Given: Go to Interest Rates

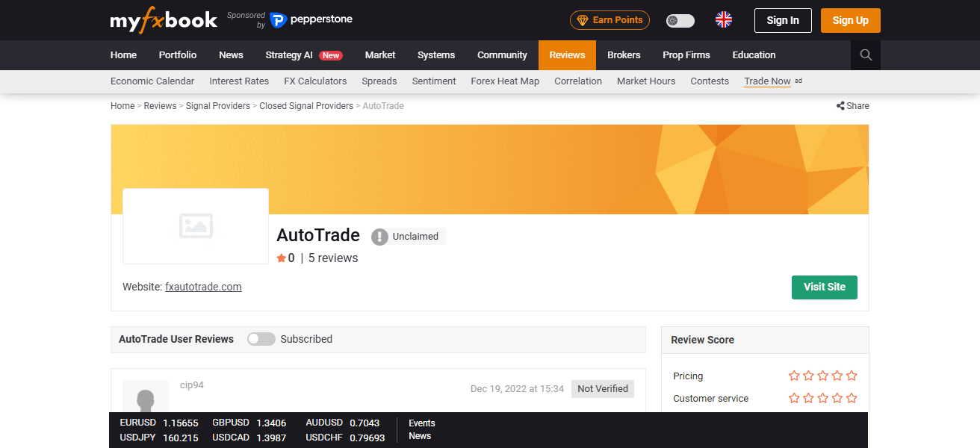Looking at the screenshot, I should (239, 81).
